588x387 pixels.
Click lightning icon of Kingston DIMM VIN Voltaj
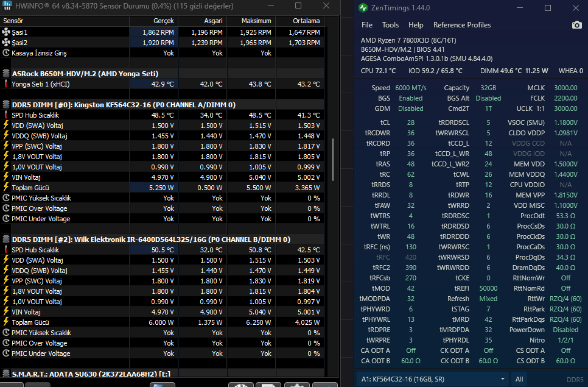[x=6, y=177]
